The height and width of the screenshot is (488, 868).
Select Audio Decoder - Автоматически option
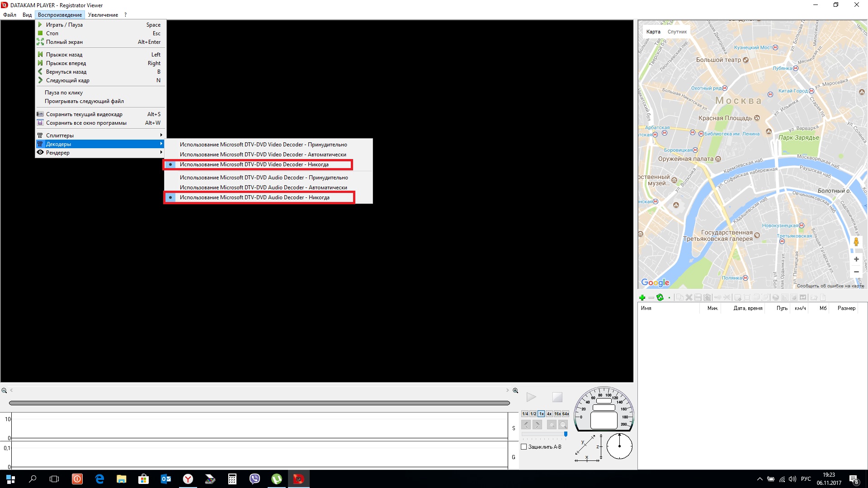[263, 188]
